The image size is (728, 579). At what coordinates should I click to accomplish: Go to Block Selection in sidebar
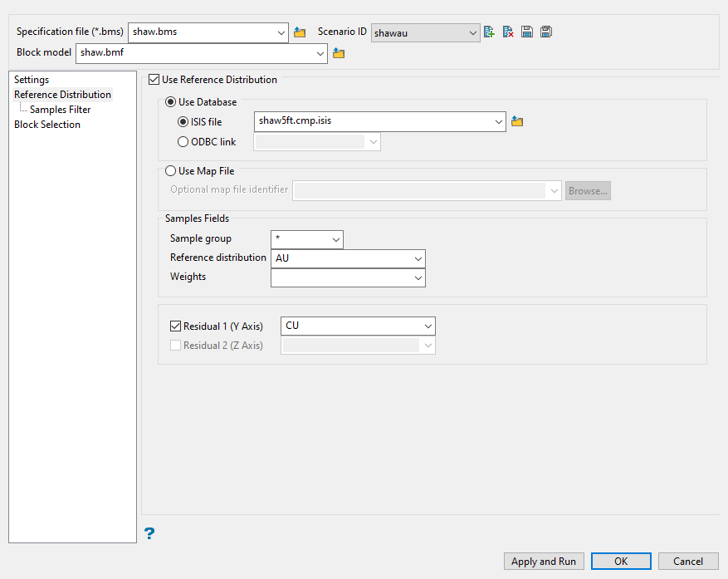(x=47, y=125)
